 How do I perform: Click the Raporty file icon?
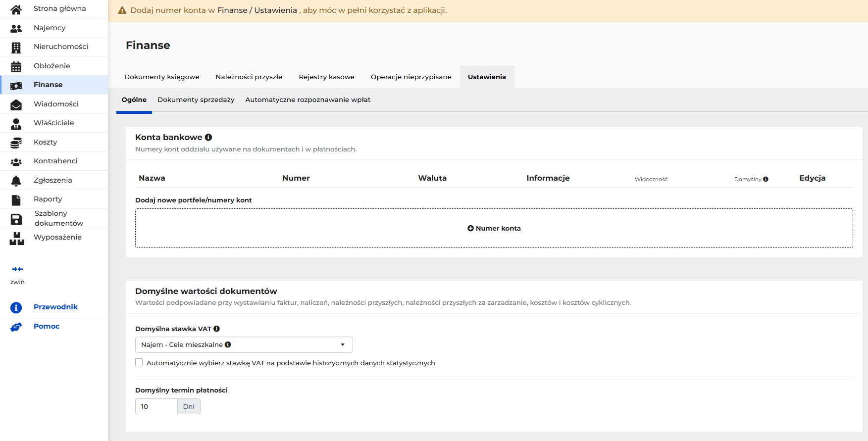[x=16, y=200]
